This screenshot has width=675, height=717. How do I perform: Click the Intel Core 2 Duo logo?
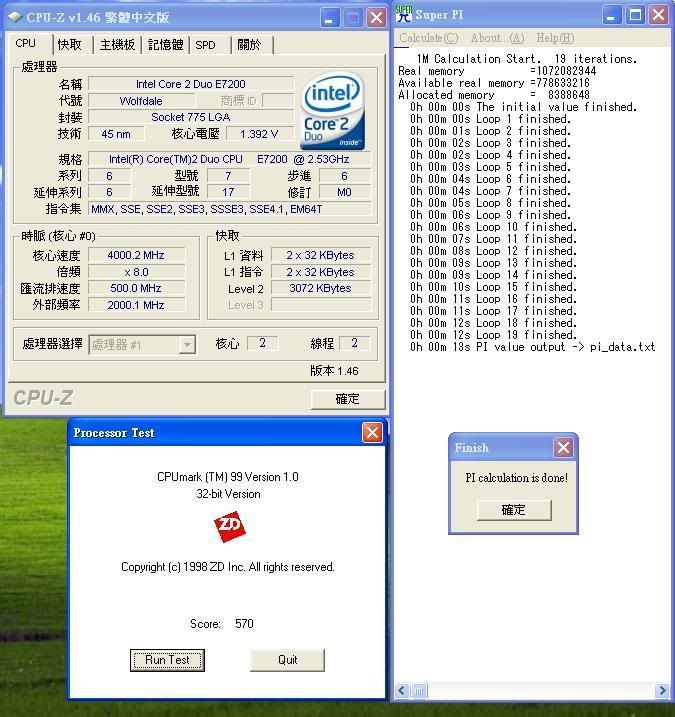pyautogui.click(x=332, y=110)
